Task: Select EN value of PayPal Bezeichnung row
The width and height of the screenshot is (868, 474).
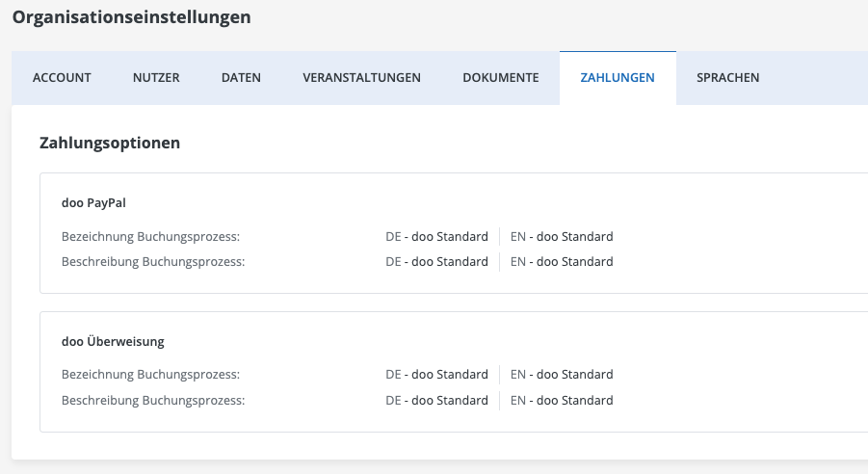Action: coord(562,236)
